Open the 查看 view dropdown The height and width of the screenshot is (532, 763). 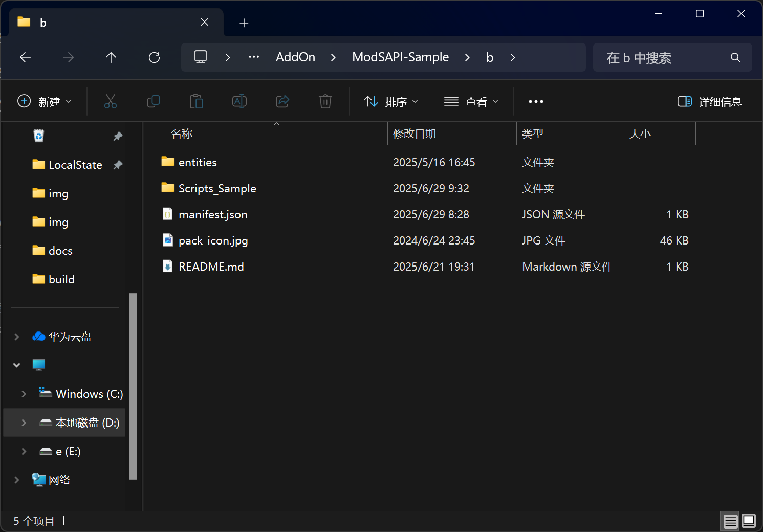[x=471, y=102]
